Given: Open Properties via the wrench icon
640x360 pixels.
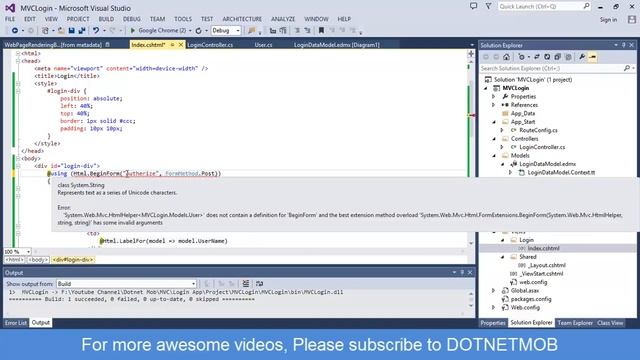Looking at the screenshot, I should [582, 57].
